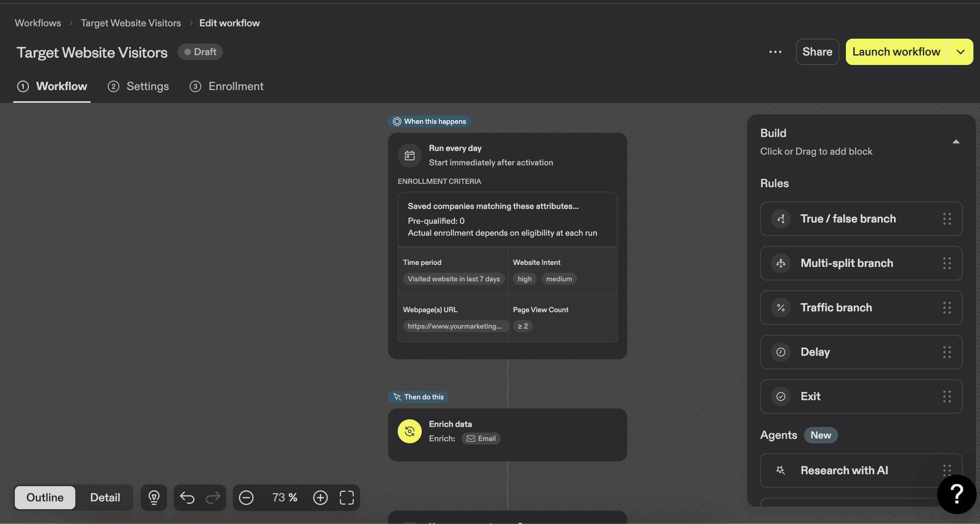Click the Research with AI sparkle icon

[x=781, y=470]
